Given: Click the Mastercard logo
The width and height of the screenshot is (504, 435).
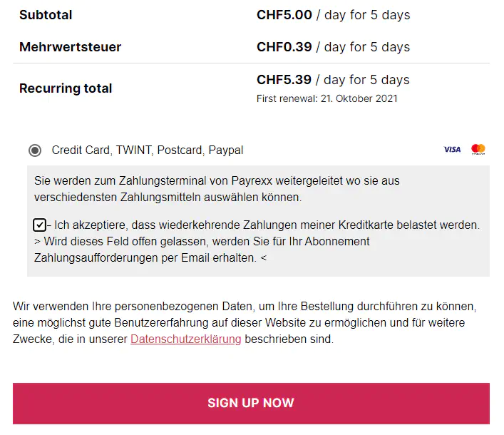Looking at the screenshot, I should [478, 150].
